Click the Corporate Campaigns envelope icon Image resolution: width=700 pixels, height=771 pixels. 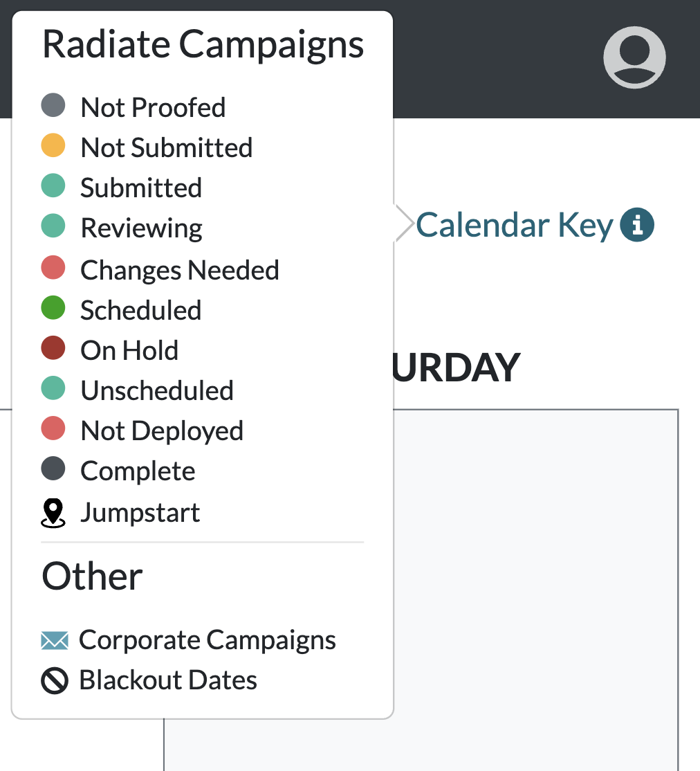coord(55,640)
